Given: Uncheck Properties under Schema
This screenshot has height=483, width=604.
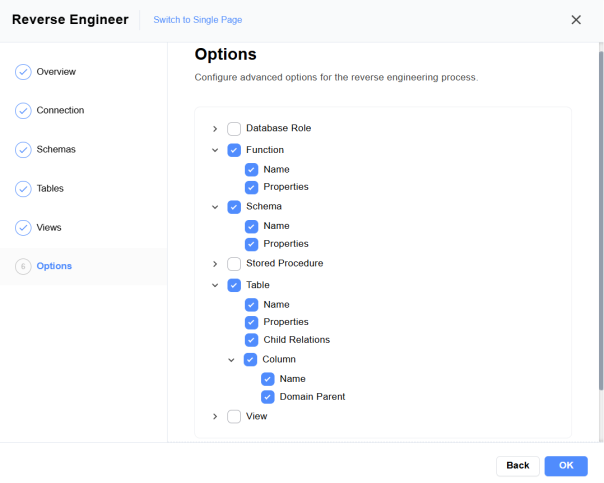Looking at the screenshot, I should [x=251, y=244].
